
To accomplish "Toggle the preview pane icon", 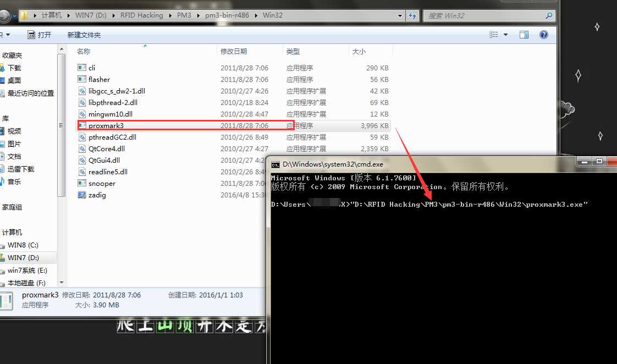I will coord(524,35).
